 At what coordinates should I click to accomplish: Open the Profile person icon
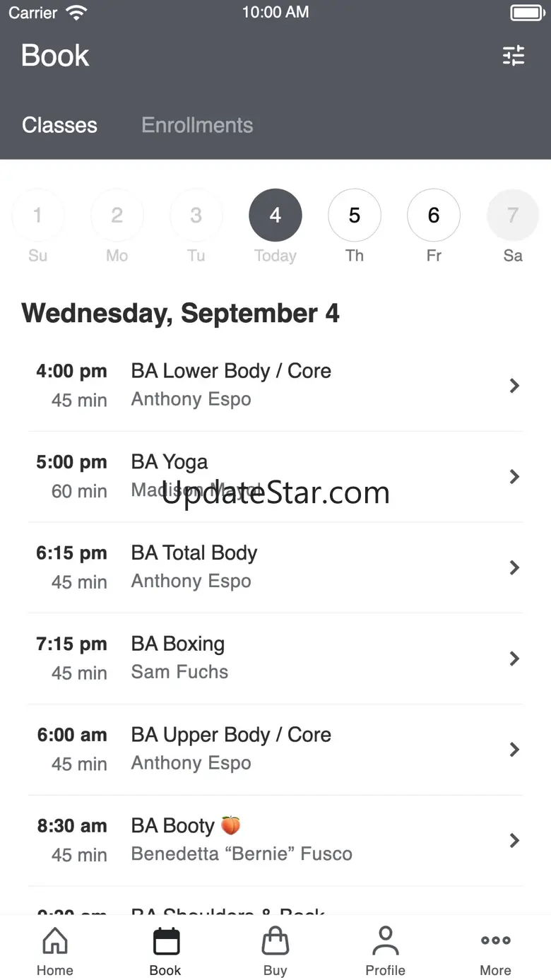tap(386, 941)
